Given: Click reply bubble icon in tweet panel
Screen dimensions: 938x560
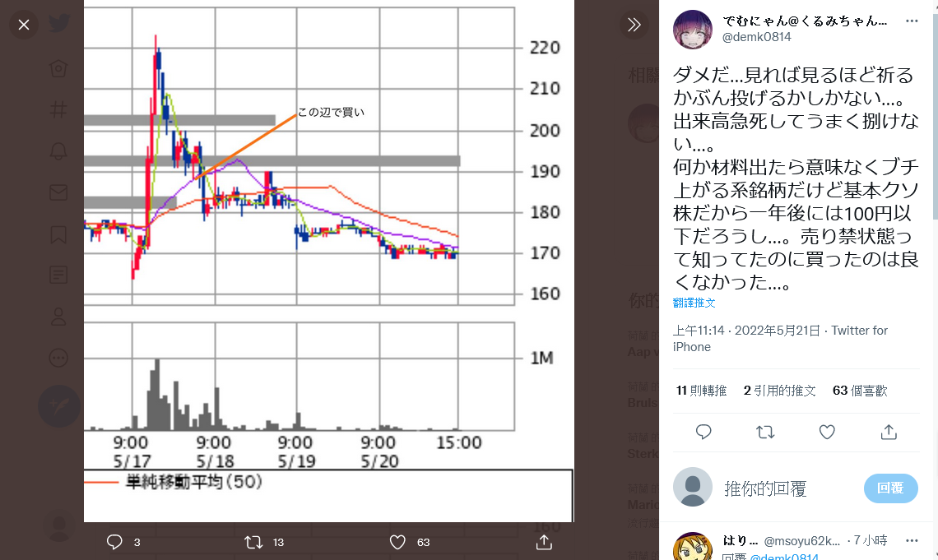Looking at the screenshot, I should click(703, 432).
